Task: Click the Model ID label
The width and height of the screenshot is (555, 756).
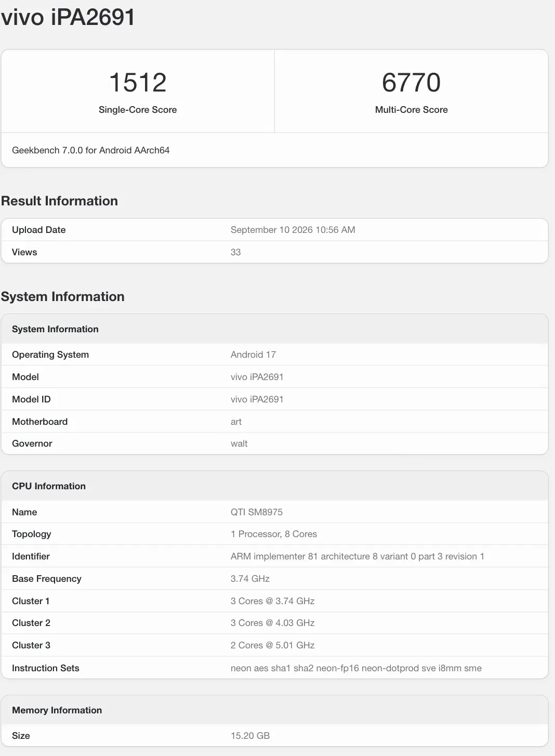Action: [x=31, y=399]
